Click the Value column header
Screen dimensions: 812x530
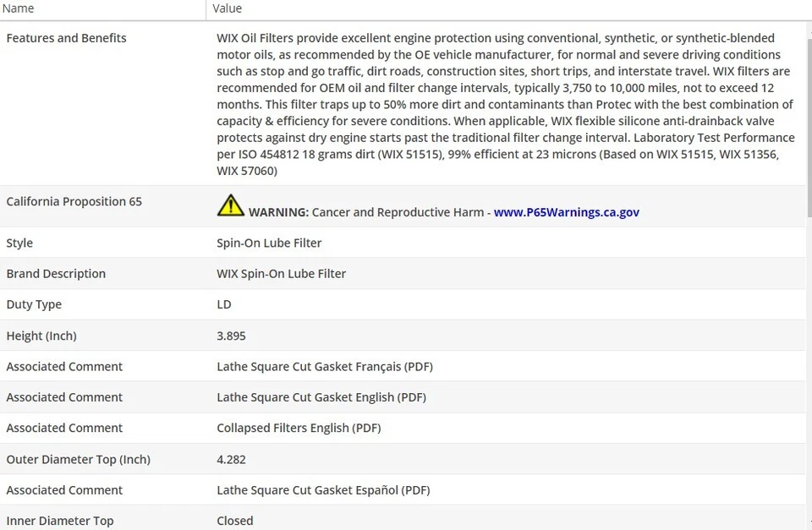click(227, 8)
